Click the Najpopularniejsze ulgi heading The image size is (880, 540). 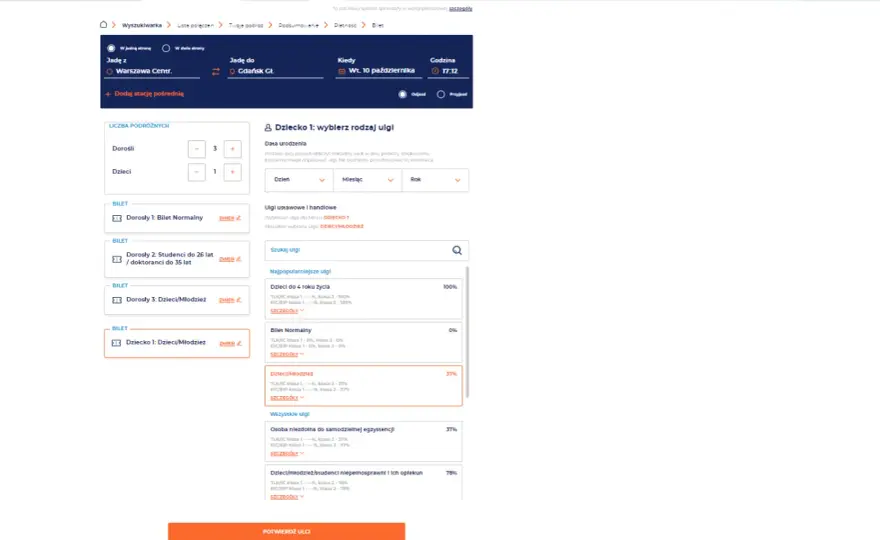(x=300, y=271)
